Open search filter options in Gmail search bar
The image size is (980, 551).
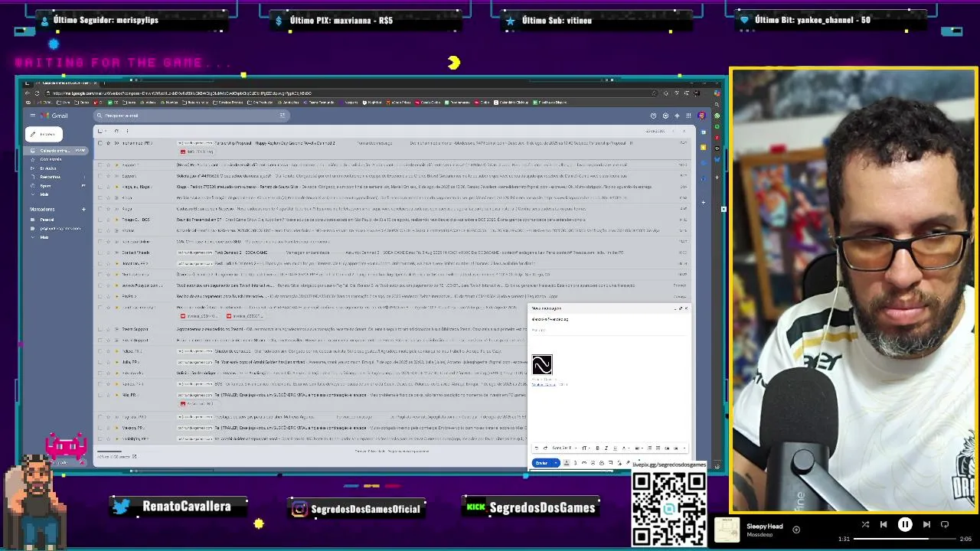point(283,116)
